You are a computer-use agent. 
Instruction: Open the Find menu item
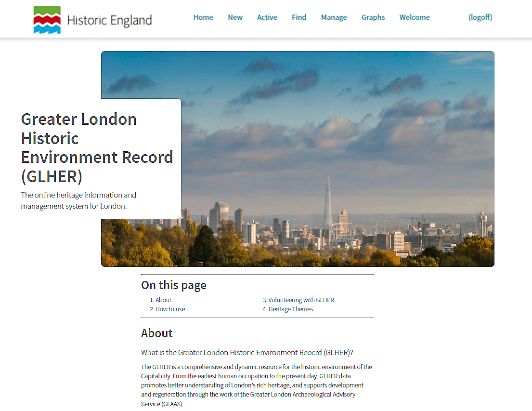[x=299, y=17]
